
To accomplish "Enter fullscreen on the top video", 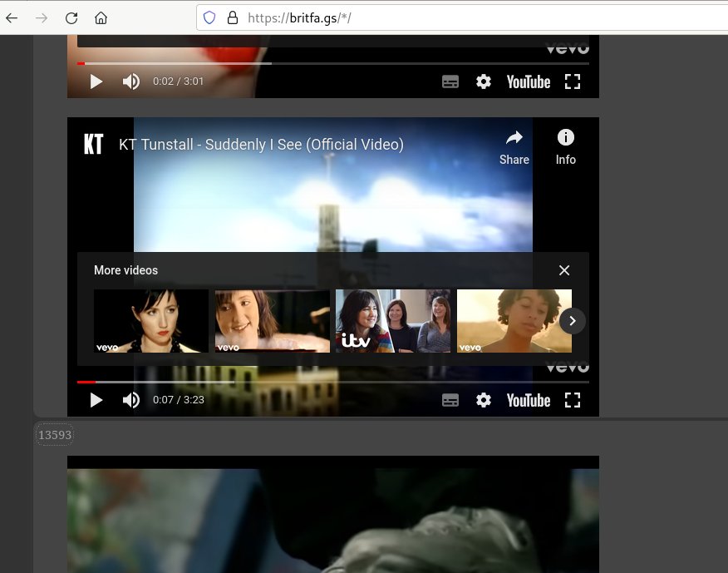I will pos(573,82).
